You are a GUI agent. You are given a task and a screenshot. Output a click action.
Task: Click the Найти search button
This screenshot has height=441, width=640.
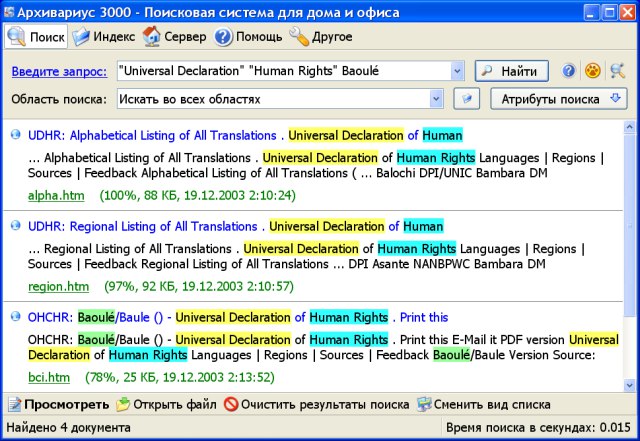(512, 71)
